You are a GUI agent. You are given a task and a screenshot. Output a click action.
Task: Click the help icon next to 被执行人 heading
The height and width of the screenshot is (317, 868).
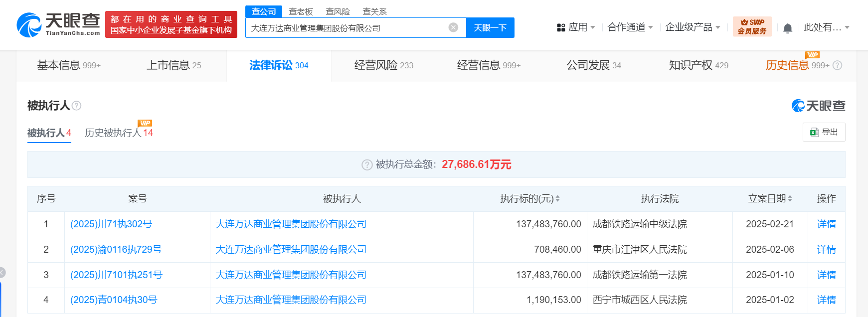76,106
